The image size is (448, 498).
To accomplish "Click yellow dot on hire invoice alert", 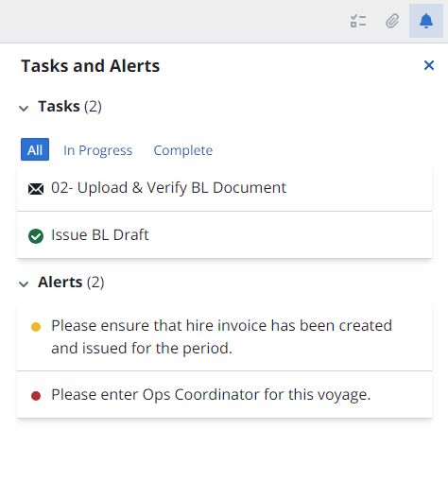I will point(36,327).
